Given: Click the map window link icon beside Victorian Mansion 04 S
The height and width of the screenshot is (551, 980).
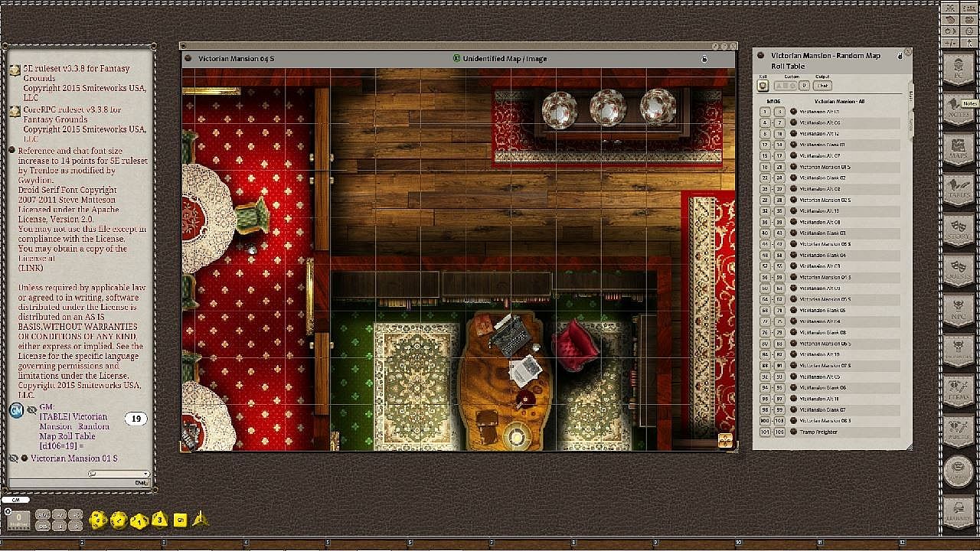Looking at the screenshot, I should (x=189, y=58).
